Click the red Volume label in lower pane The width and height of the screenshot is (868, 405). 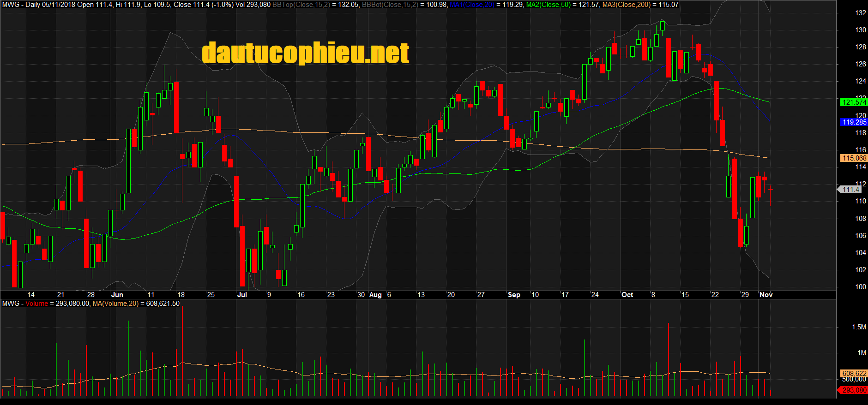click(x=36, y=304)
